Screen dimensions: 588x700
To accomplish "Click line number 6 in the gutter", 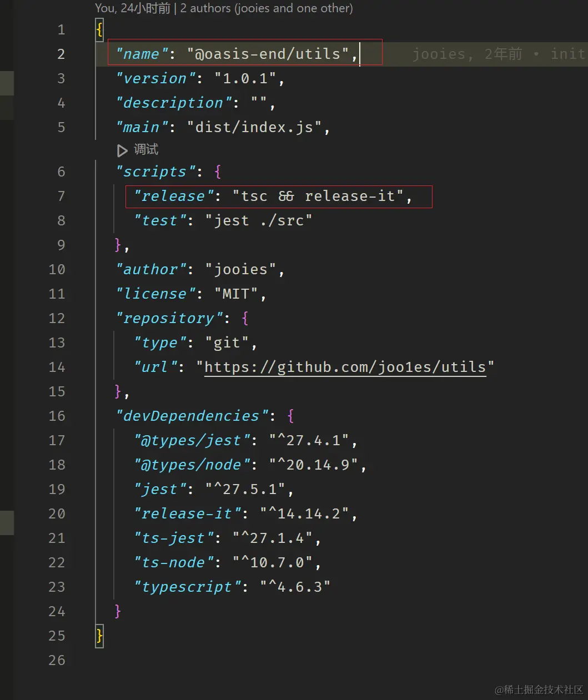I will coord(61,172).
